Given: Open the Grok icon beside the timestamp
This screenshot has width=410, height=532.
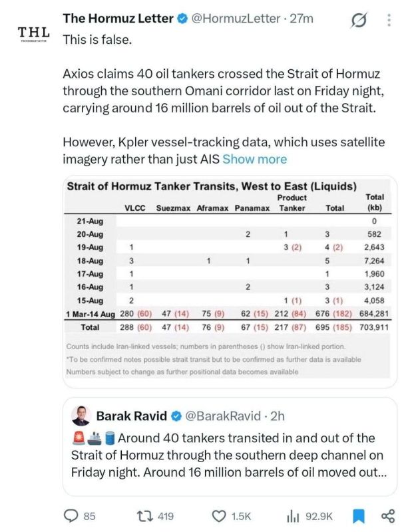Looking at the screenshot, I should pyautogui.click(x=359, y=20).
